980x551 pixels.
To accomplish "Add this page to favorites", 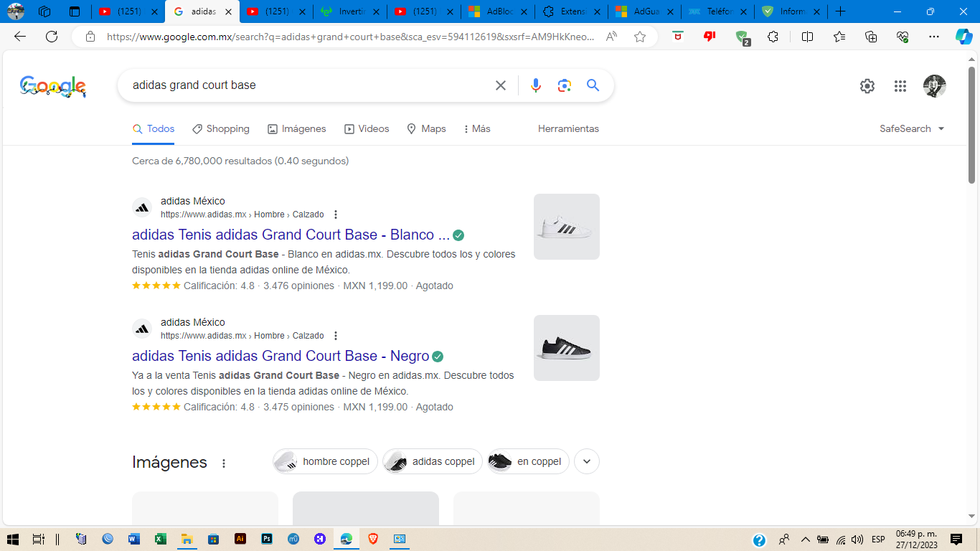I will pyautogui.click(x=640, y=37).
